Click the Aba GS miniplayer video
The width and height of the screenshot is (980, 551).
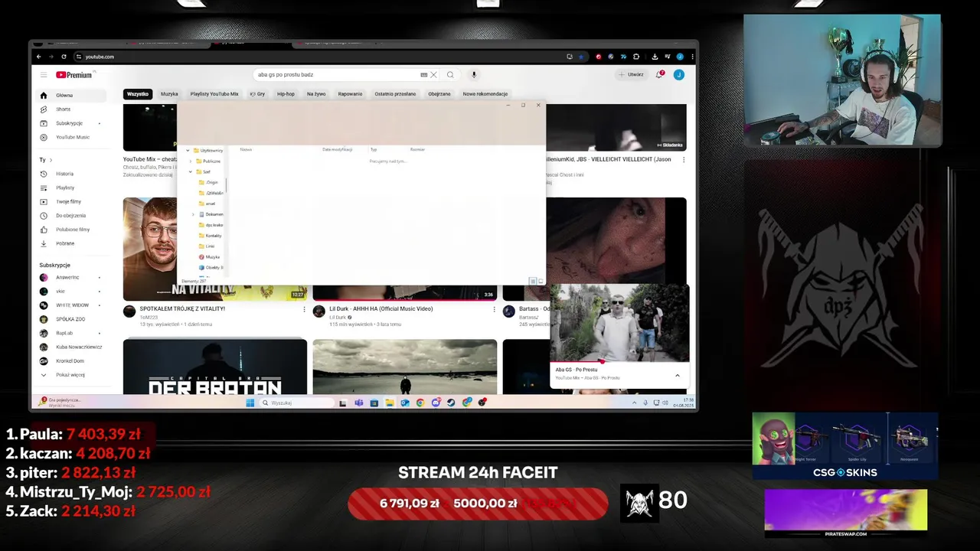tap(619, 322)
